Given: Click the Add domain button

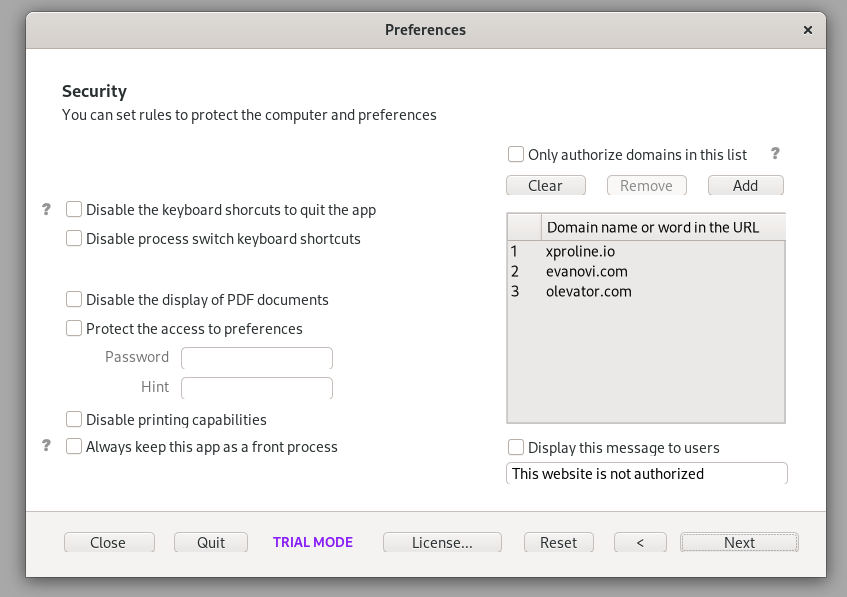Looking at the screenshot, I should [x=745, y=185].
